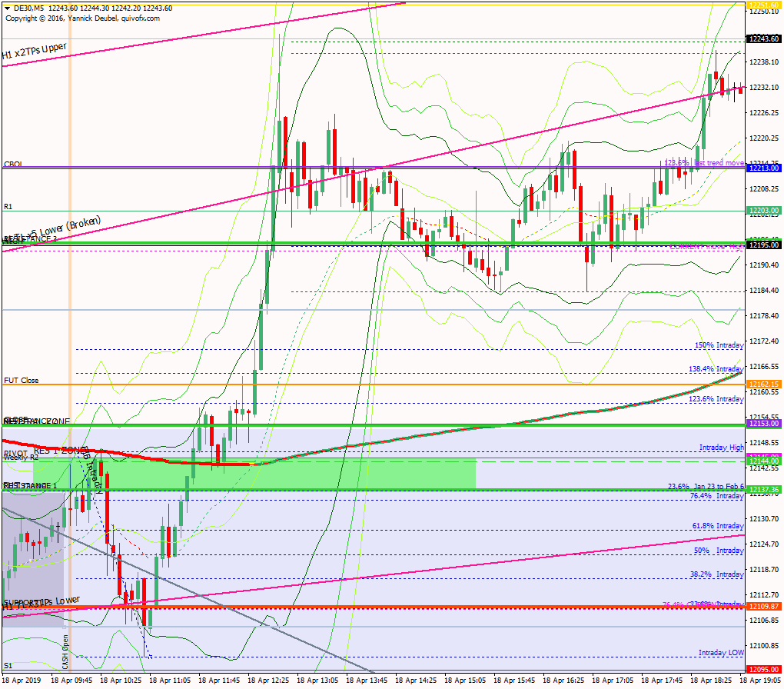Click the orange 12162.15 price tag
784x689 pixels.
[764, 384]
